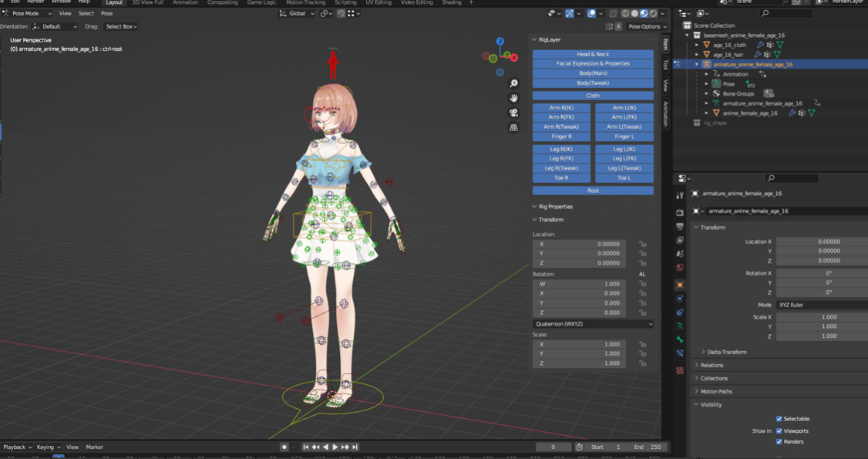
Task: Open the Animation workspace tab
Action: 185,3
